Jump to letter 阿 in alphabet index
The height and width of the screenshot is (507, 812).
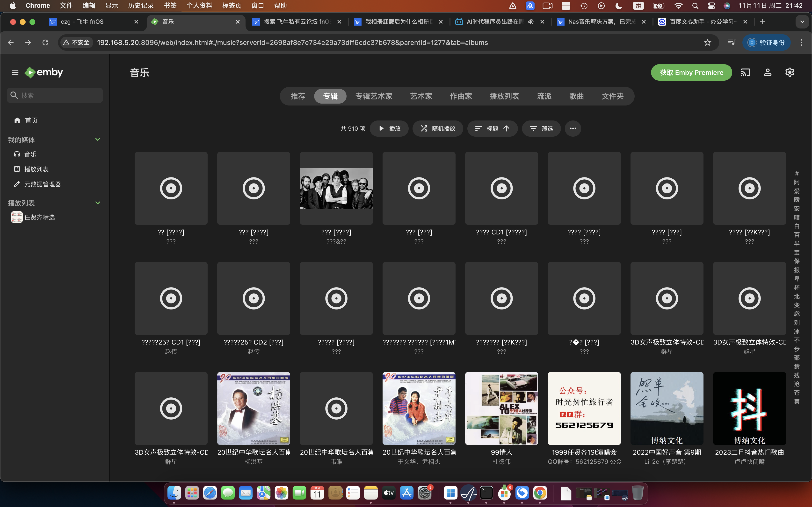coord(797,183)
